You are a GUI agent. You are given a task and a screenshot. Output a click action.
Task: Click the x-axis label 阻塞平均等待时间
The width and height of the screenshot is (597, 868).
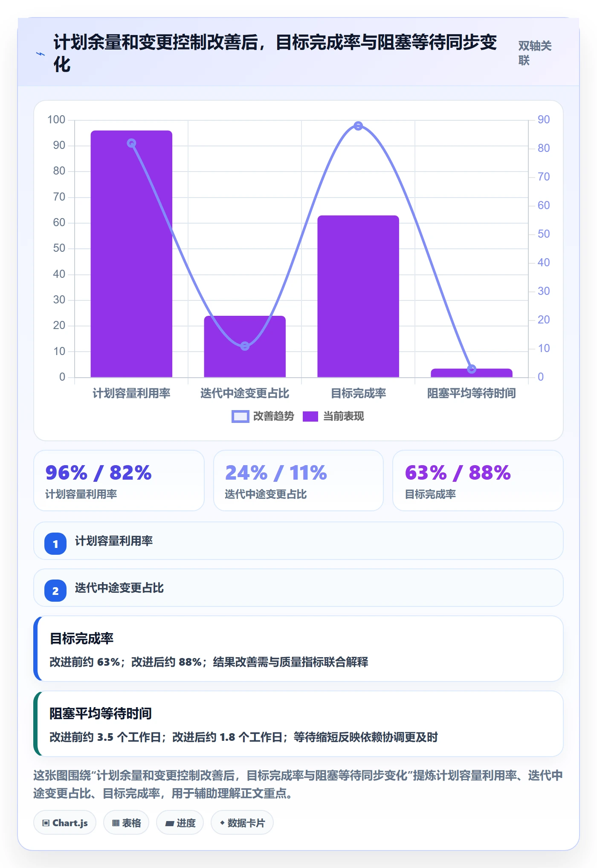472,393
